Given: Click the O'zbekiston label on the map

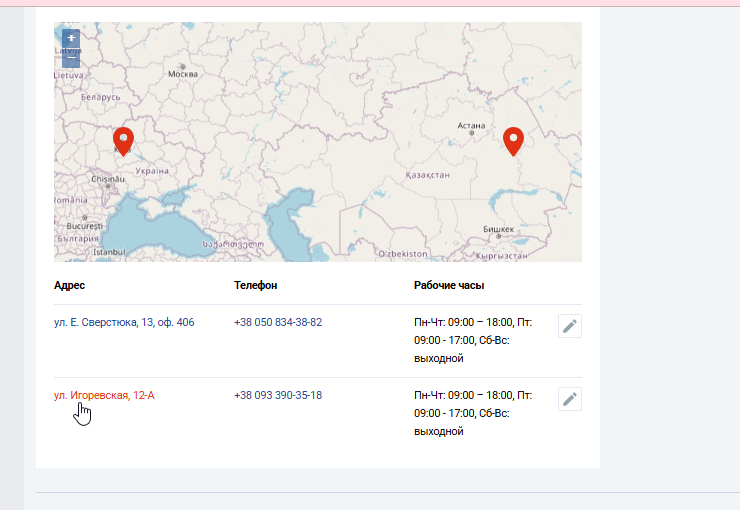Looking at the screenshot, I should (403, 254).
